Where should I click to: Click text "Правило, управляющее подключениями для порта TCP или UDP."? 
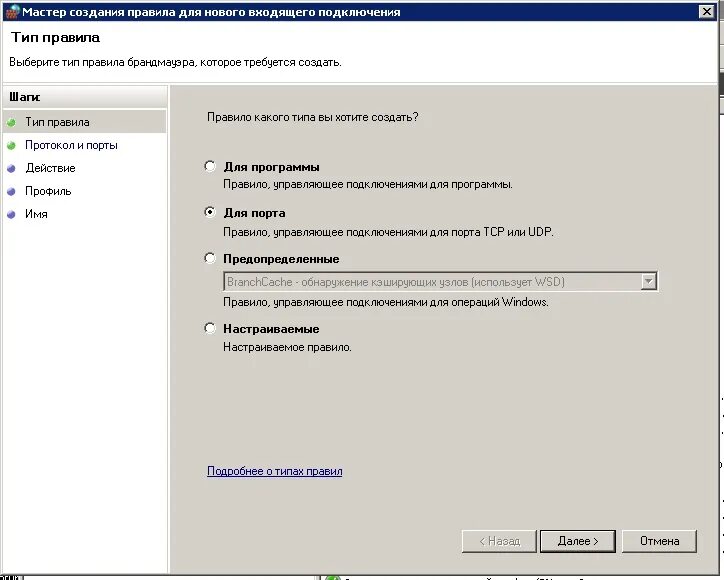click(388, 232)
